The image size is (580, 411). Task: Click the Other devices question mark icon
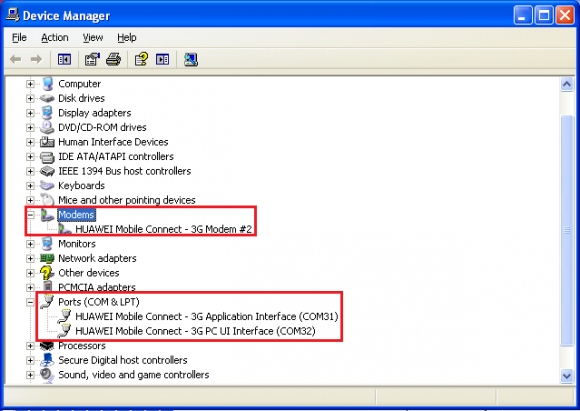coord(47,273)
